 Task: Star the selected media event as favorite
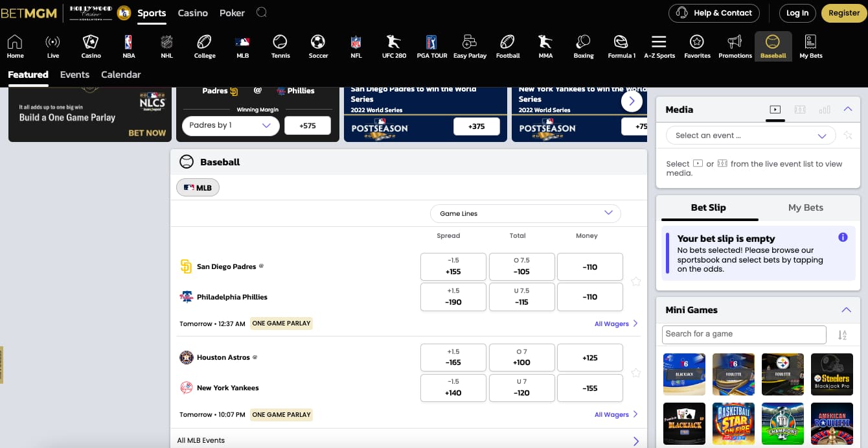pyautogui.click(x=848, y=136)
